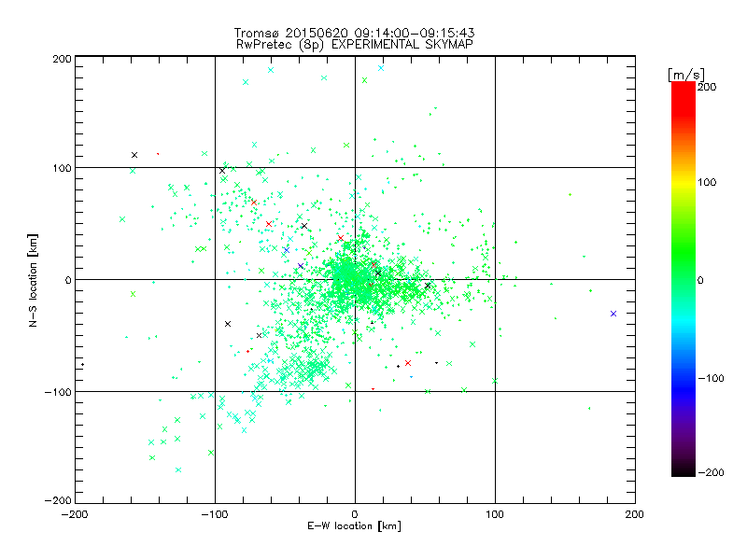Select the isolated blue X marker near east edge

point(613,314)
